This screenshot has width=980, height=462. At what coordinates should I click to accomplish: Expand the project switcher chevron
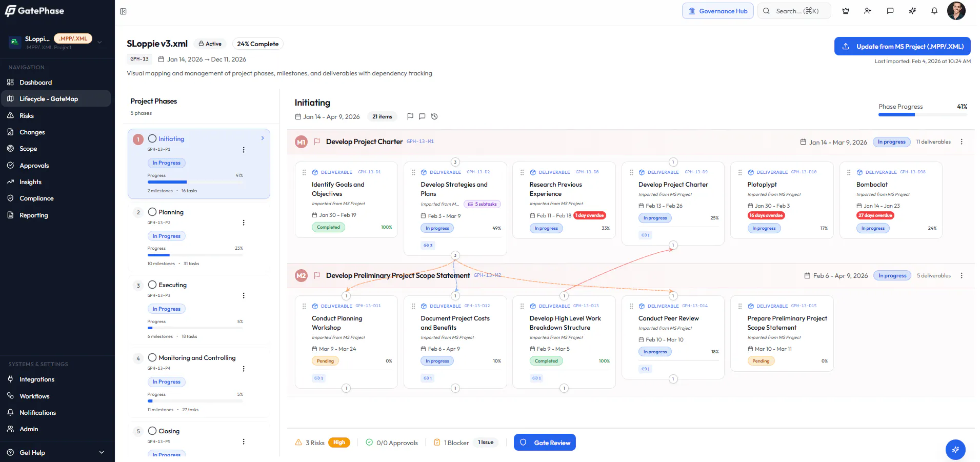[99, 42]
